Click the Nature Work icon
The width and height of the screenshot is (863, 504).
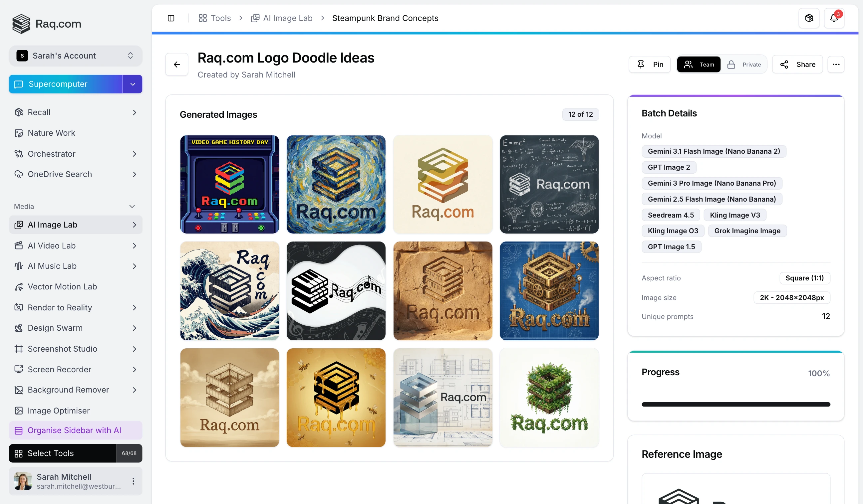tap(19, 133)
